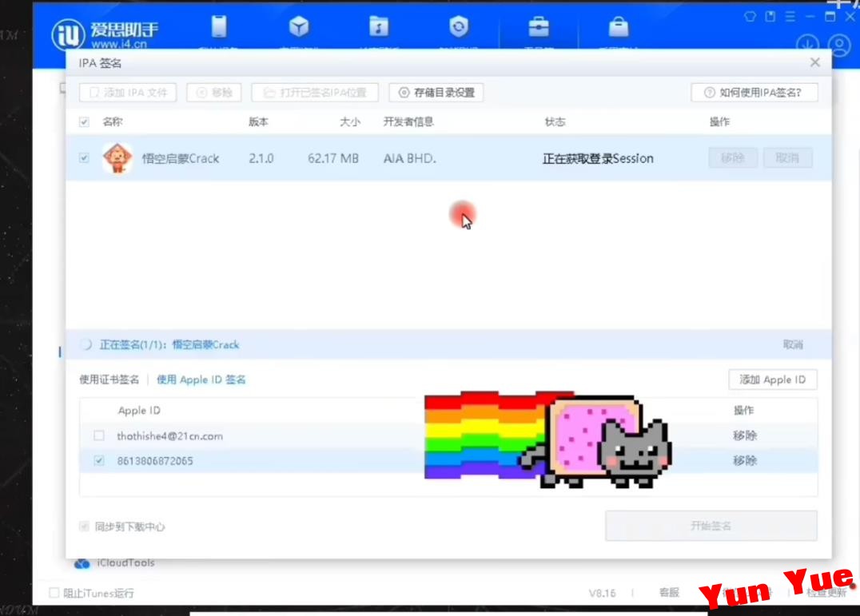The image size is (860, 616).
Task: Click developer info AIA BHD.
Action: (x=410, y=158)
